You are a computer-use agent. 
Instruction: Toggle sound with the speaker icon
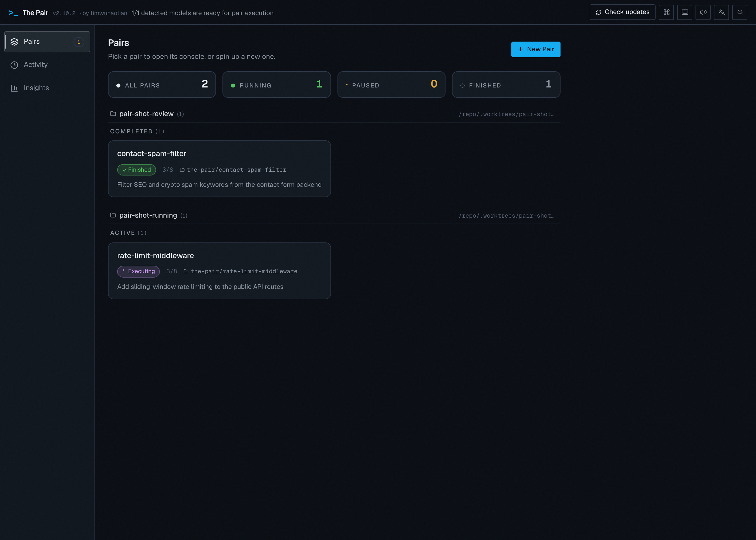tap(703, 12)
